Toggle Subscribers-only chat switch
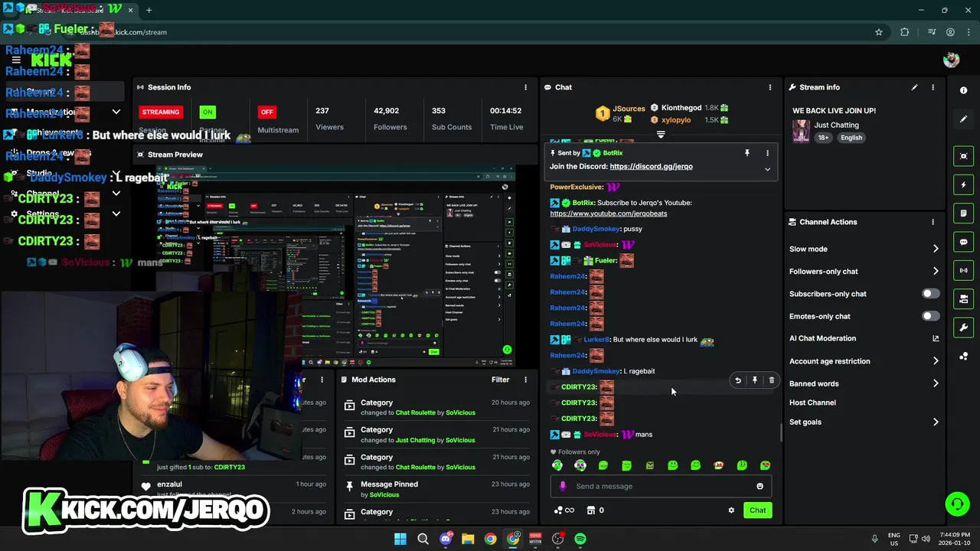Screen dimensions: 980x551 tap(930, 294)
